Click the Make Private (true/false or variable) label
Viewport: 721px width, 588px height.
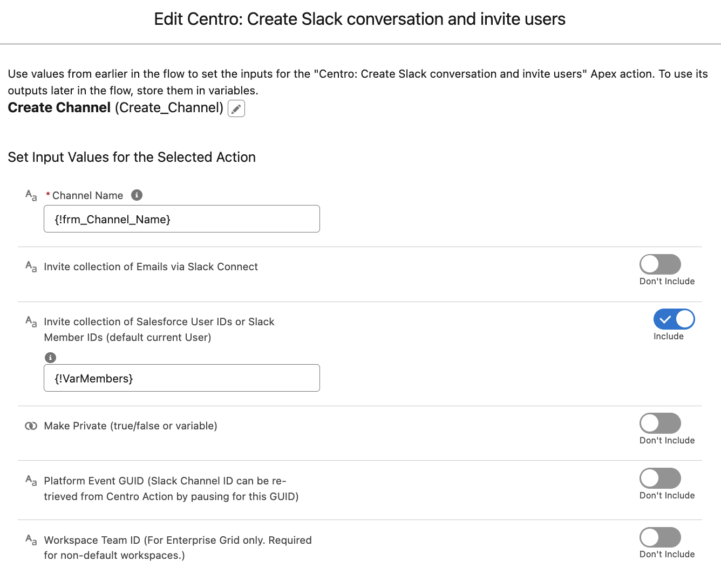tap(131, 426)
